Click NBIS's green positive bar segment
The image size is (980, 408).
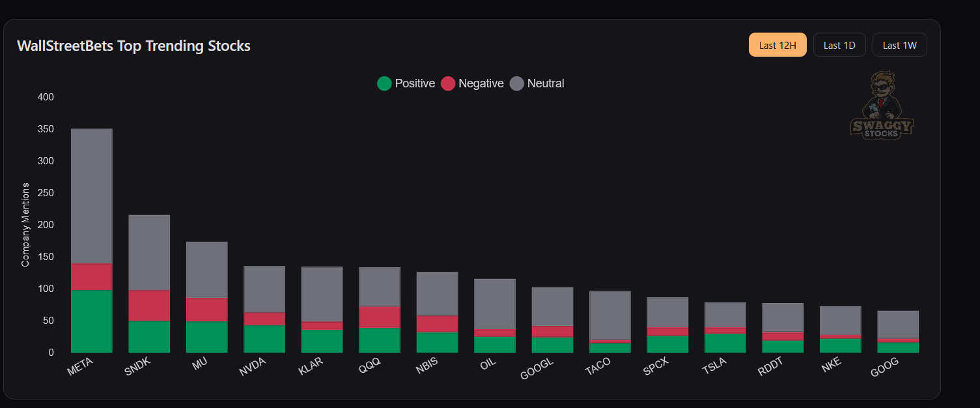point(438,342)
